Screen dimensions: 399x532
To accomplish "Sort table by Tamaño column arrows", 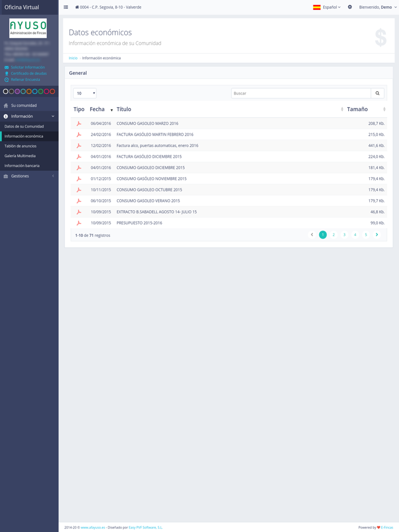I will (x=384, y=109).
